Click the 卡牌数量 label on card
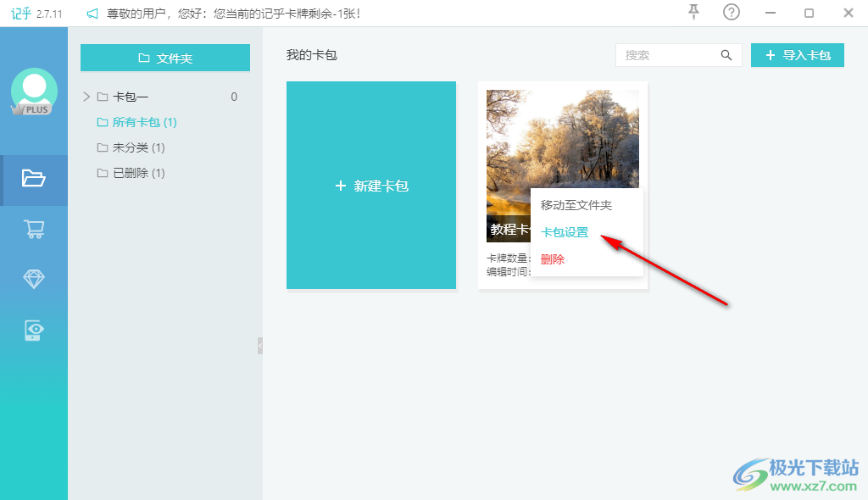Viewport: 868px width, 500px height. click(x=508, y=258)
